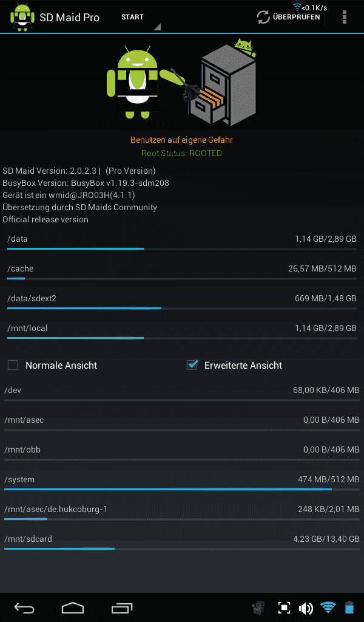Tap the Android back navigation arrow
The height and width of the screenshot is (622, 364).
pos(24,607)
